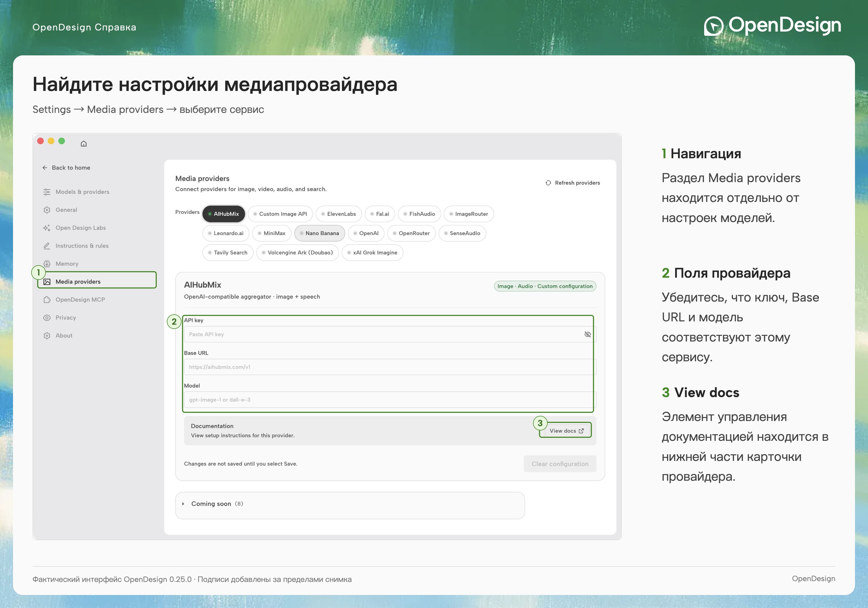Select the ElevenLabs provider chip
Screen dimensions: 868x608
[x=339, y=214]
